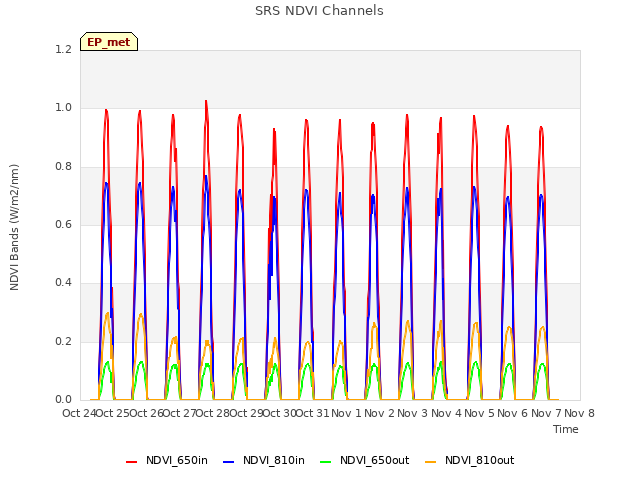
Task: Click the 1.0 y-axis tick label
Action: tap(63, 108)
